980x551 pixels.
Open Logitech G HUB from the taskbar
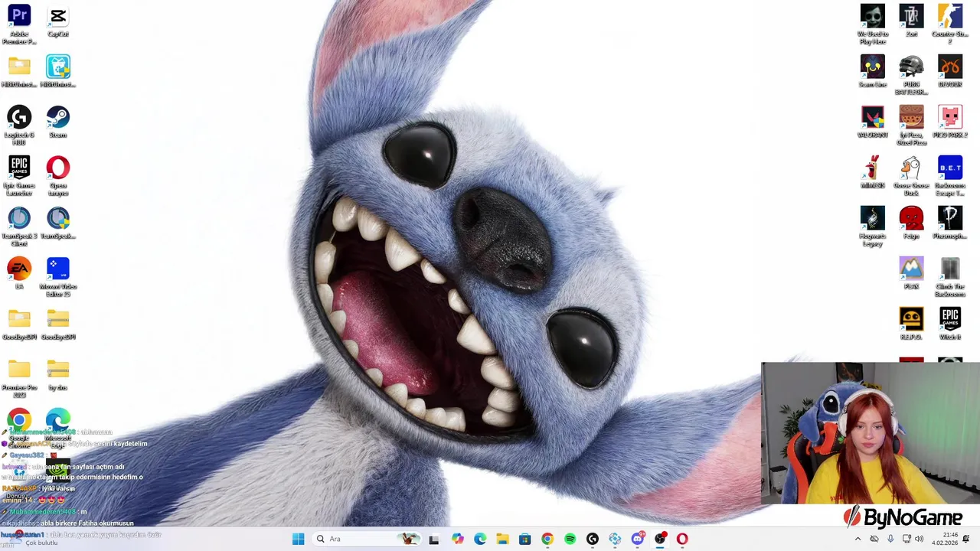(593, 539)
